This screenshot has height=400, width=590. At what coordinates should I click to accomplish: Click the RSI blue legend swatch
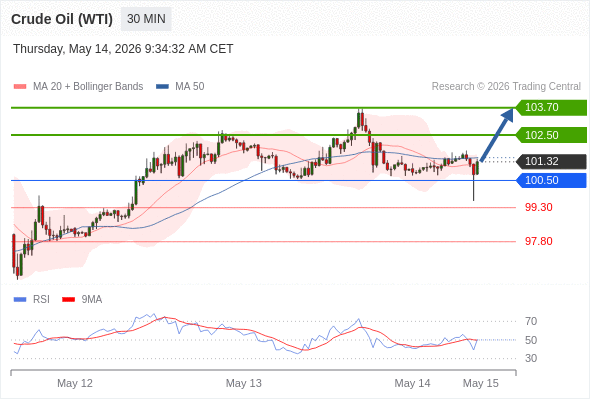(x=20, y=300)
